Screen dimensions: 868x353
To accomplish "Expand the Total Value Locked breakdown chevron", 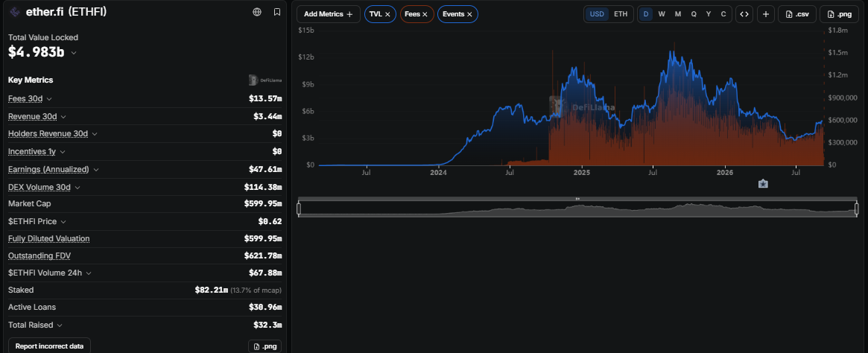I will [74, 53].
